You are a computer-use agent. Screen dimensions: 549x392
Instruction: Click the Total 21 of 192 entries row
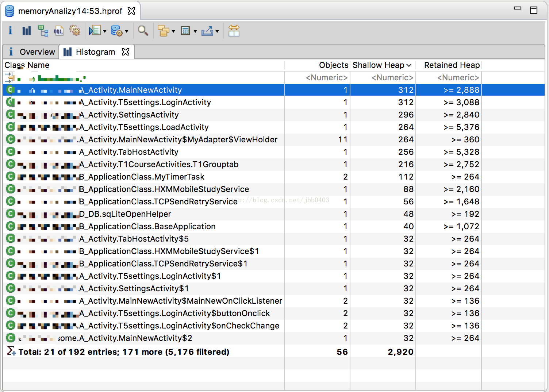(274, 352)
